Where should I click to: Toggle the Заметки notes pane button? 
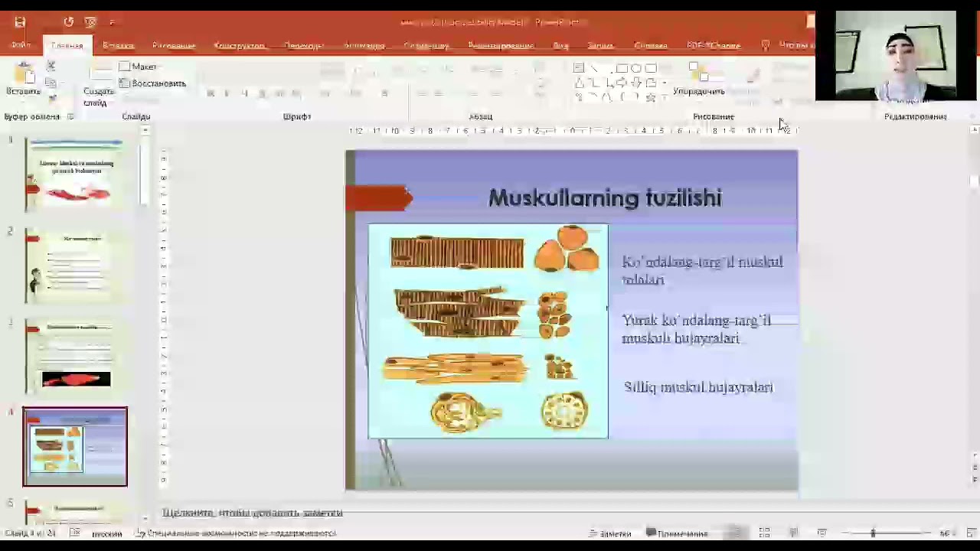click(x=610, y=533)
